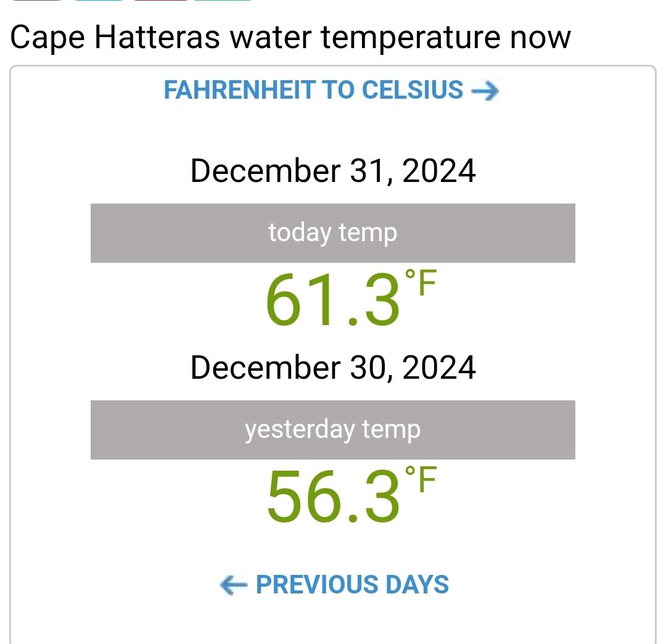This screenshot has width=666, height=644.
Task: Select the gray 'today temp' bar
Action: [x=332, y=233]
